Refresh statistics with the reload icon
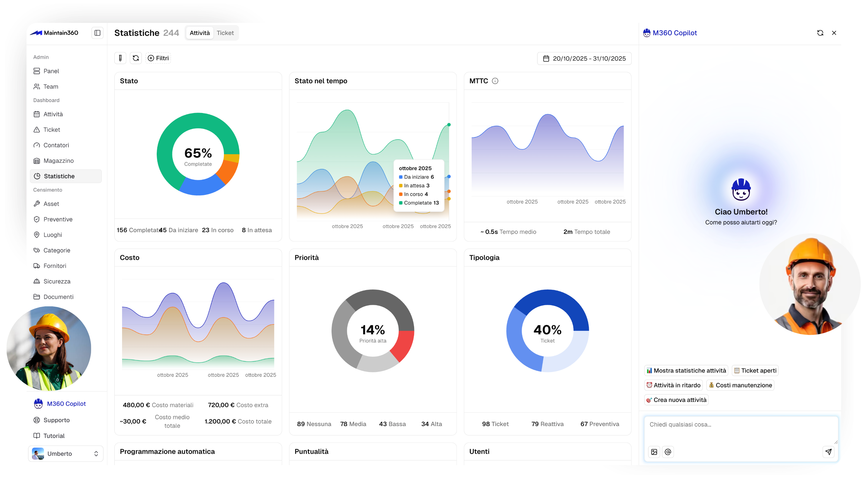This screenshot has width=868, height=488. 136,58
